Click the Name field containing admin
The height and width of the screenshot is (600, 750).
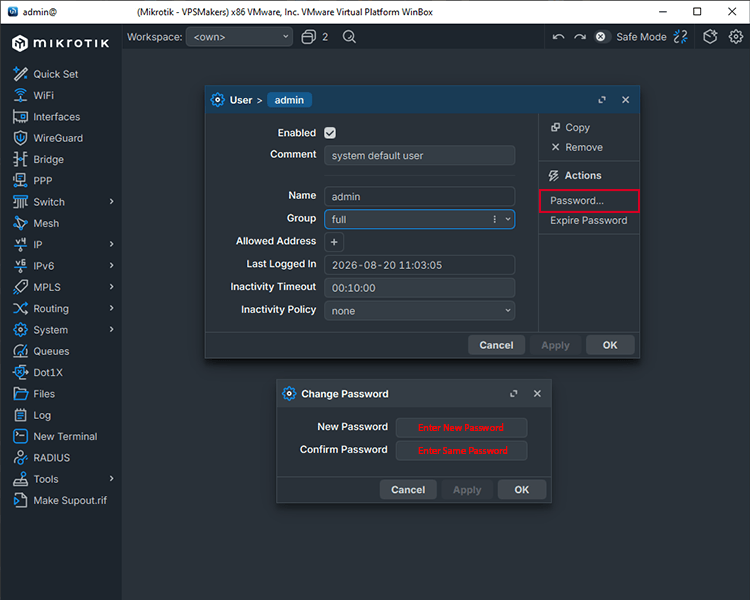pos(419,197)
